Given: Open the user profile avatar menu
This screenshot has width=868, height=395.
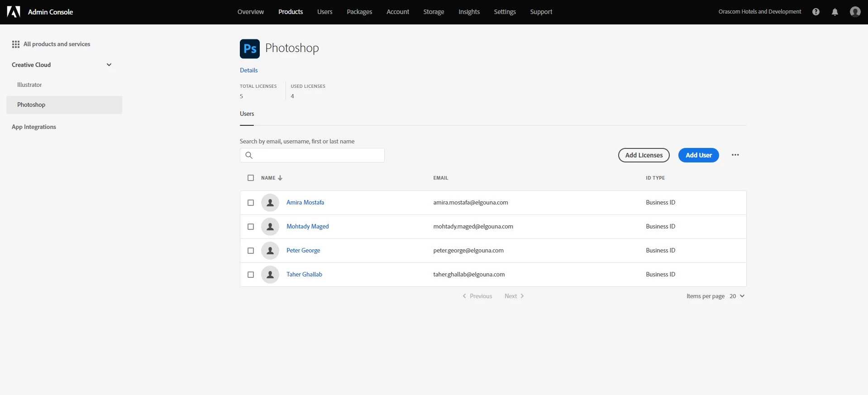Looking at the screenshot, I should [x=855, y=12].
